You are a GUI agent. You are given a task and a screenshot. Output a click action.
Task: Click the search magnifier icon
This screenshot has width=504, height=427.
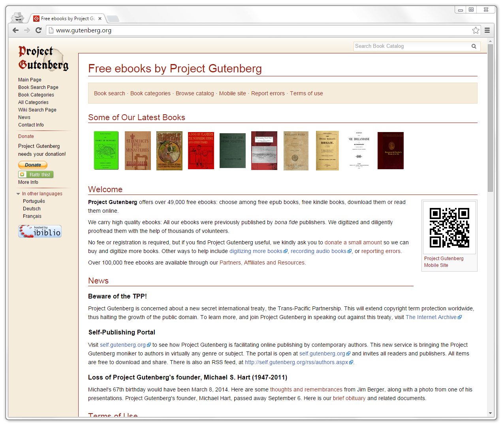pos(474,46)
